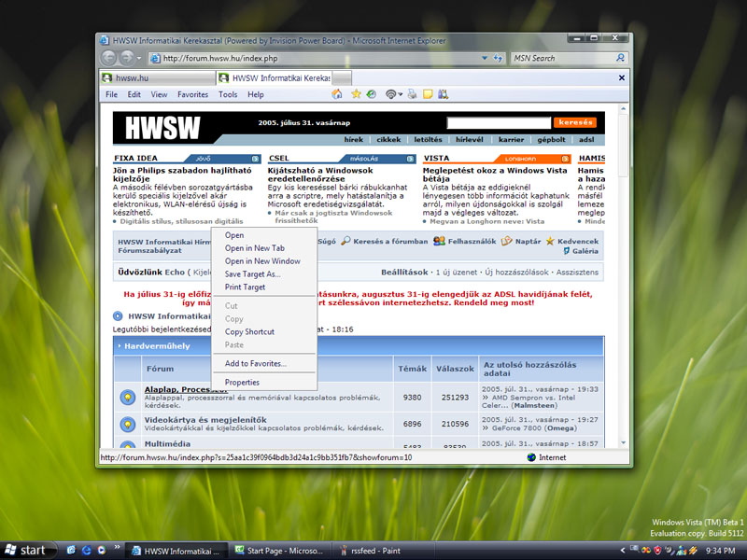747x560 pixels.
Task: Focus the MSN Search input box
Action: click(x=562, y=58)
